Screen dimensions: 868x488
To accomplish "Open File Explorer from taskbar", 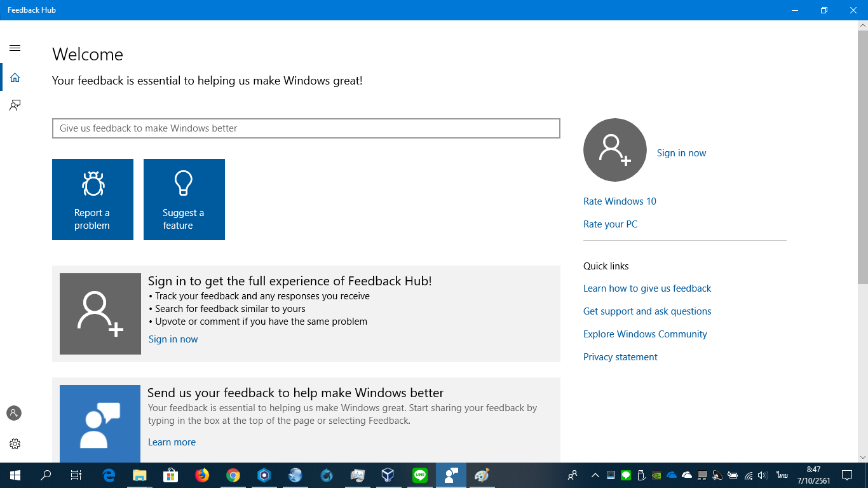I will coord(140,475).
